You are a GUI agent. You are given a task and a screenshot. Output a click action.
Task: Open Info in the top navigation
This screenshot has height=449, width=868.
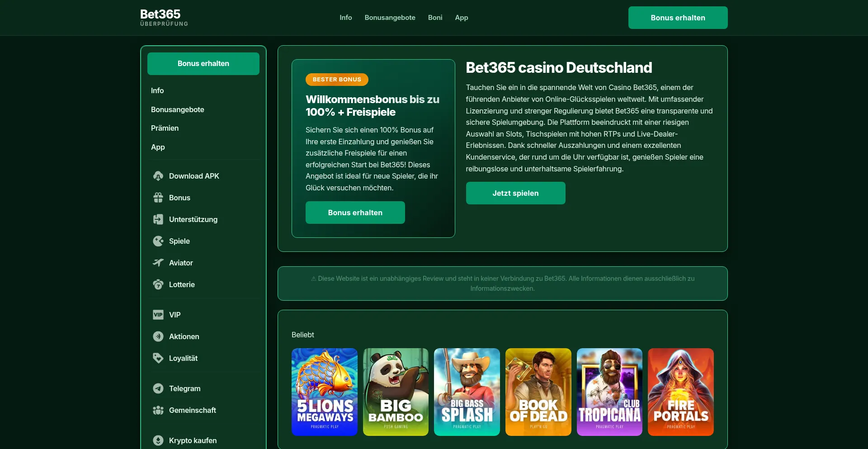[346, 18]
